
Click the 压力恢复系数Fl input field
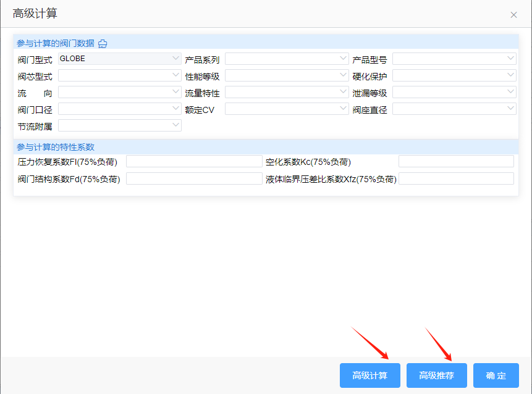coord(194,162)
